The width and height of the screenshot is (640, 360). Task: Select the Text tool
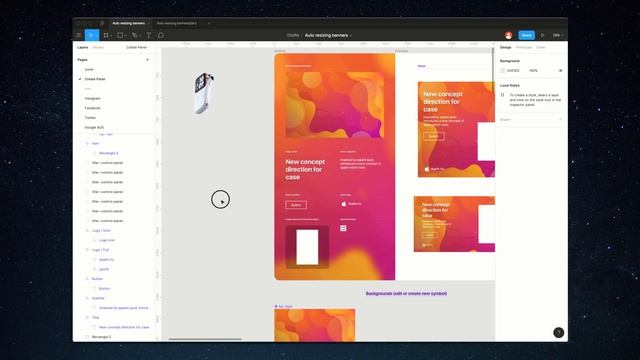pyautogui.click(x=149, y=36)
